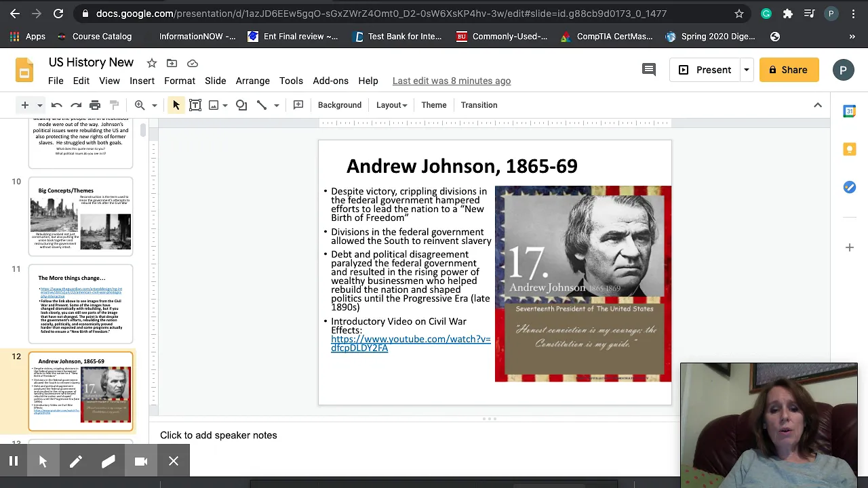Image resolution: width=868 pixels, height=488 pixels.
Task: Reload the page in Chrome
Action: 58,14
